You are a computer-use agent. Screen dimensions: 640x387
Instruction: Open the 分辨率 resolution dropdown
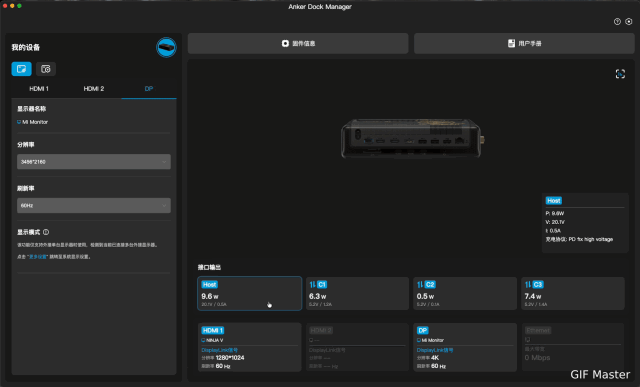point(94,162)
